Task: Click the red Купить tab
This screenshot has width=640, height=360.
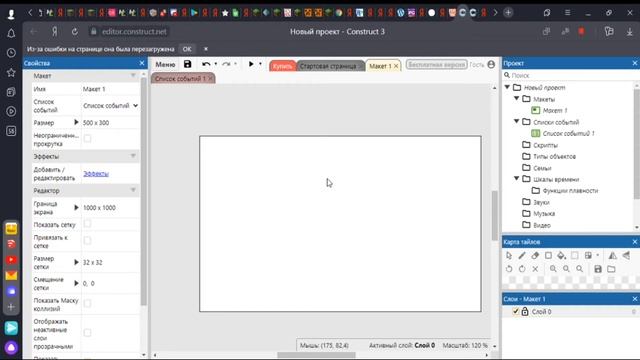Action: pyautogui.click(x=282, y=66)
